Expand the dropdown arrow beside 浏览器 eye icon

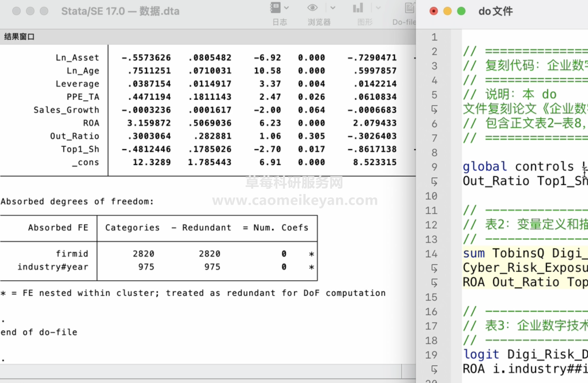click(x=333, y=8)
